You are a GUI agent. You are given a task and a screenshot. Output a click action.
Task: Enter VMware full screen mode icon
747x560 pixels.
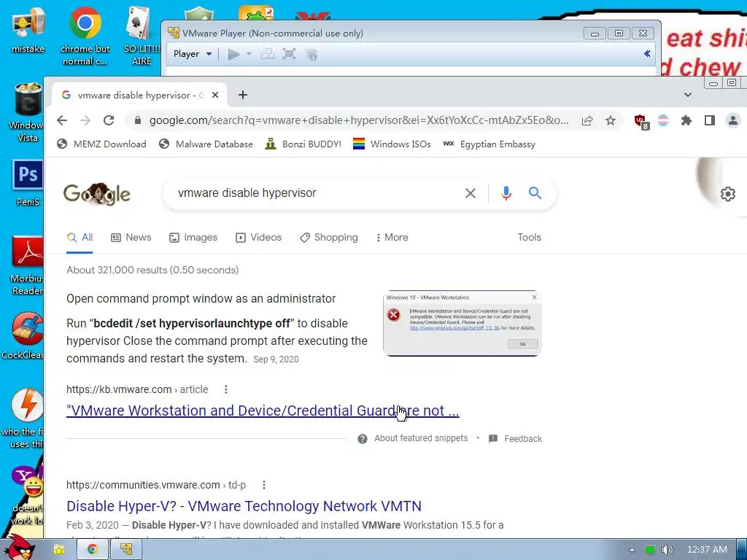point(289,54)
